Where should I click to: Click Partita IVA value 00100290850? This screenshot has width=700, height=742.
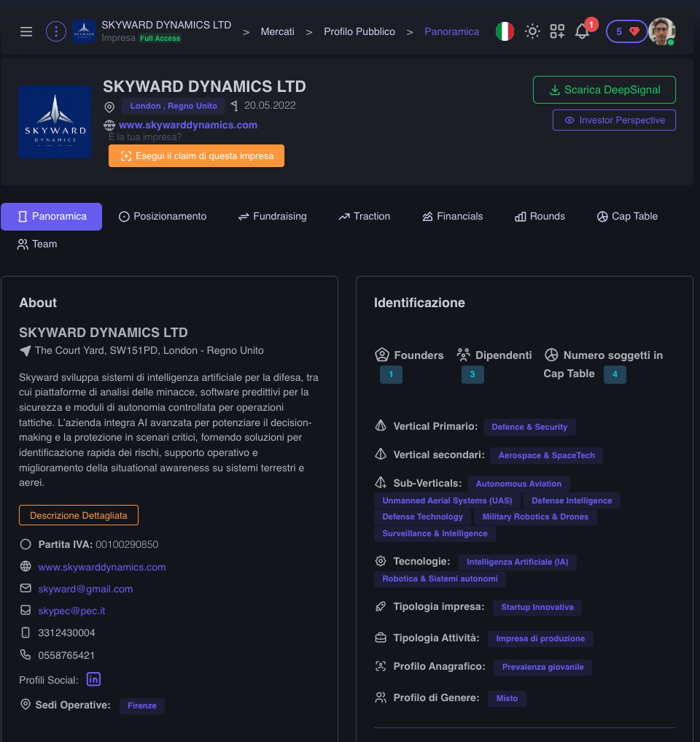click(x=127, y=545)
